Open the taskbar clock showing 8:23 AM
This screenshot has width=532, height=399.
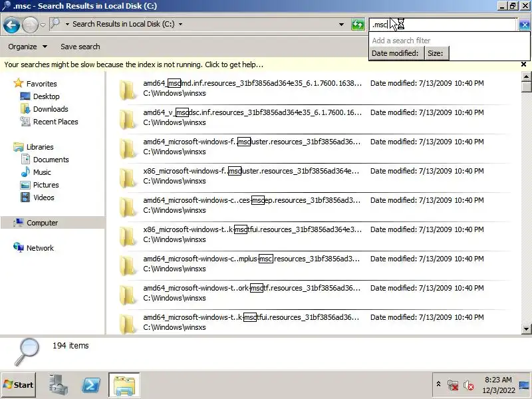pyautogui.click(x=498, y=385)
